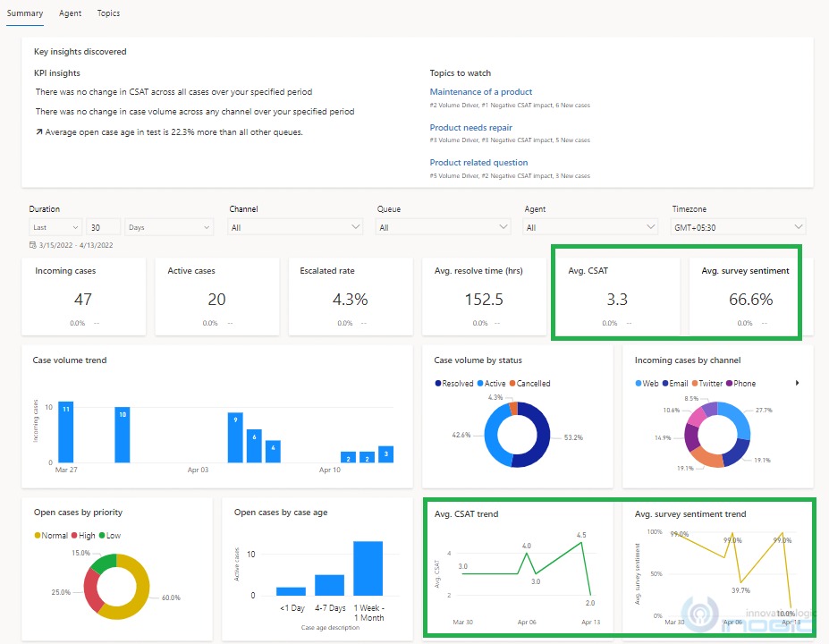Click the Normal legend marker in priority chart
Image resolution: width=829 pixels, height=644 pixels.
pyautogui.click(x=37, y=535)
